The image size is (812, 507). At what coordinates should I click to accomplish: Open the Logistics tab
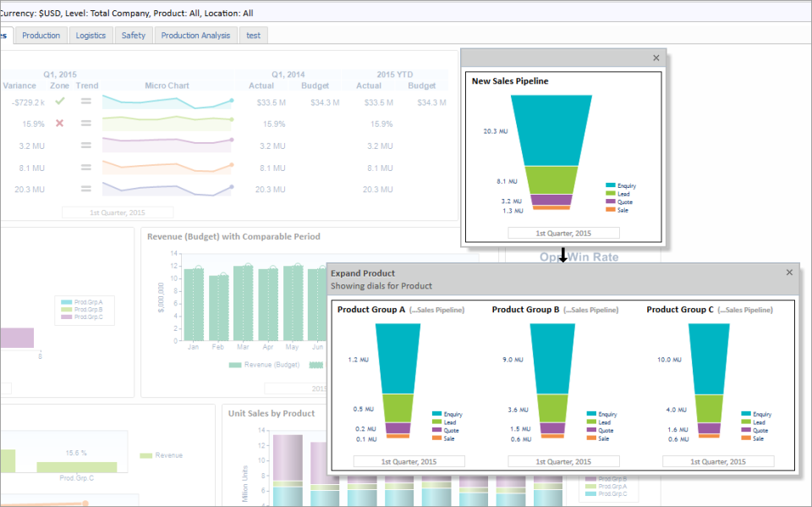click(x=91, y=36)
